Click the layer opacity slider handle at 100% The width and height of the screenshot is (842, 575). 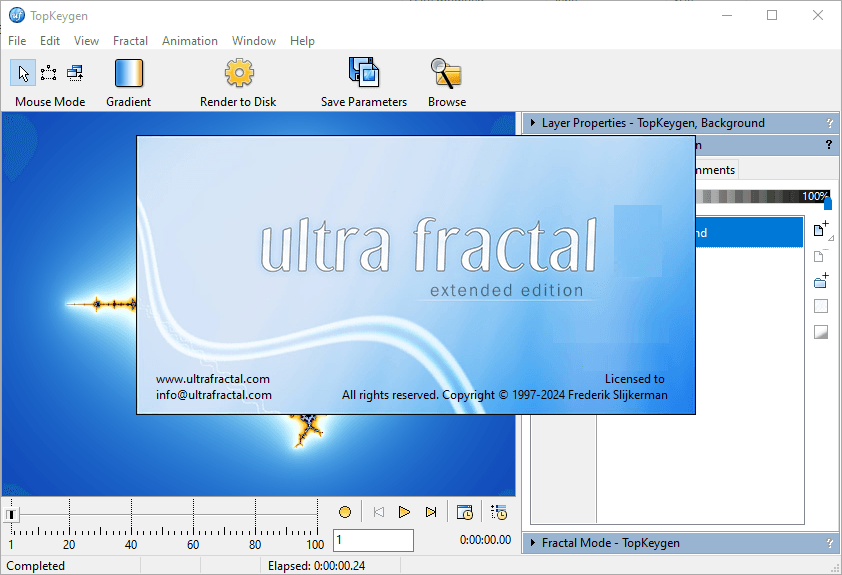pyautogui.click(x=828, y=203)
